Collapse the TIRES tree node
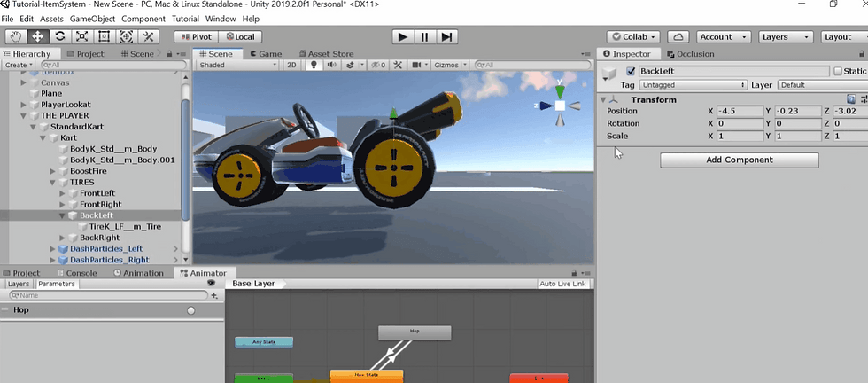This screenshot has height=383, width=868. [52, 183]
